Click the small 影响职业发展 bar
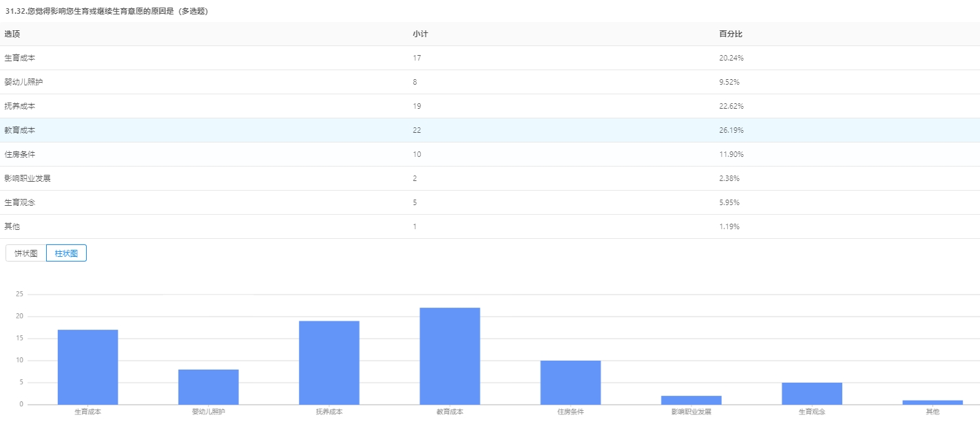This screenshot has height=424, width=980. (x=691, y=400)
